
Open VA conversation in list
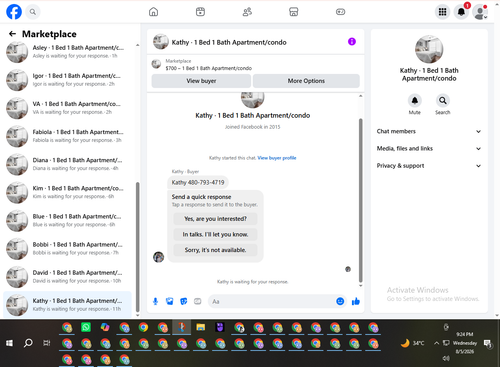pyautogui.click(x=67, y=108)
